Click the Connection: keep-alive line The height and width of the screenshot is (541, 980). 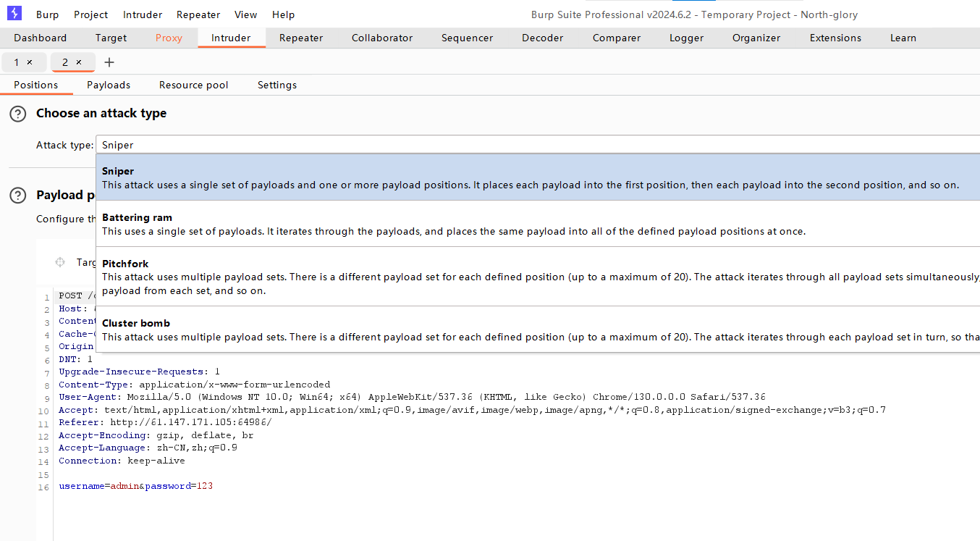(x=122, y=461)
